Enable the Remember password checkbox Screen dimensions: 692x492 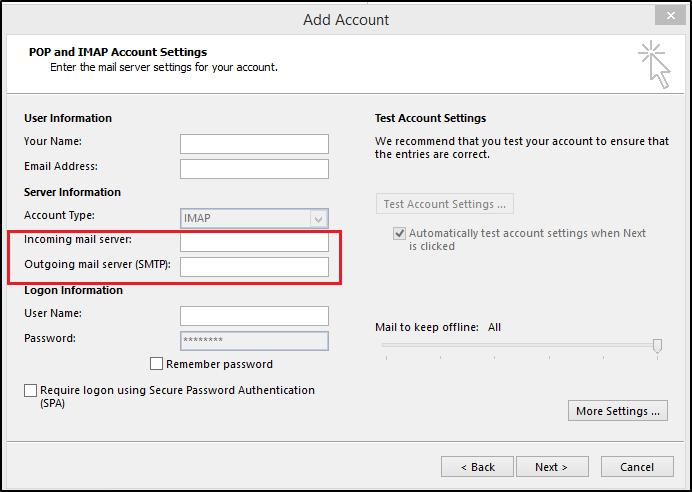(156, 364)
